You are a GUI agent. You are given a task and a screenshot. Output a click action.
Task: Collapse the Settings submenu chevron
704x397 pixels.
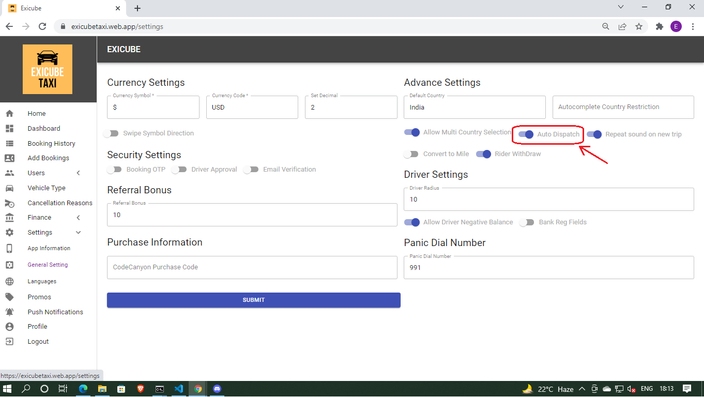pos(78,232)
